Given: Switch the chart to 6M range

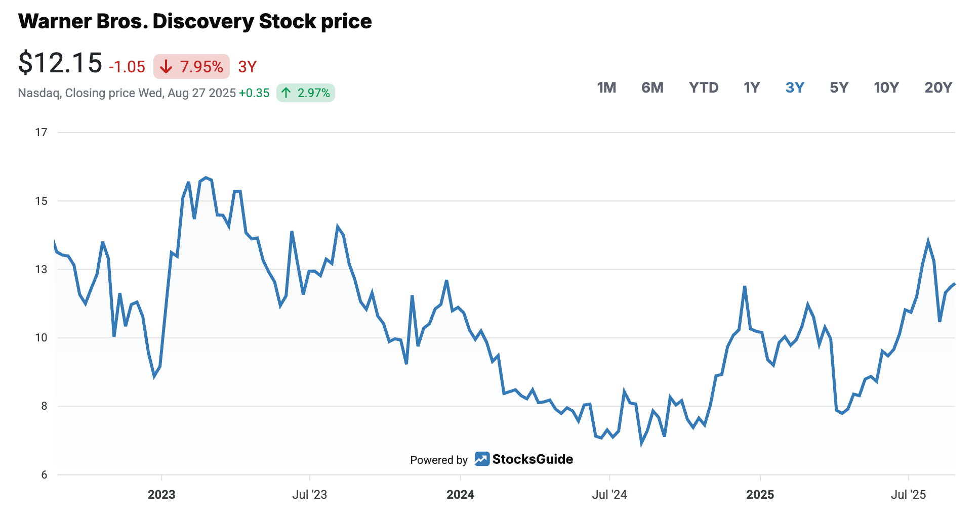Looking at the screenshot, I should pyautogui.click(x=652, y=88).
